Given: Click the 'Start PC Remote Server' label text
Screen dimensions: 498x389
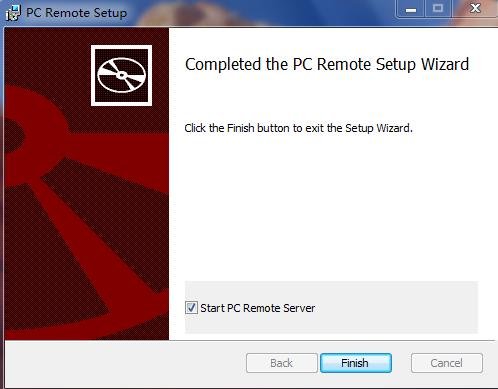Looking at the screenshot, I should click(257, 308).
